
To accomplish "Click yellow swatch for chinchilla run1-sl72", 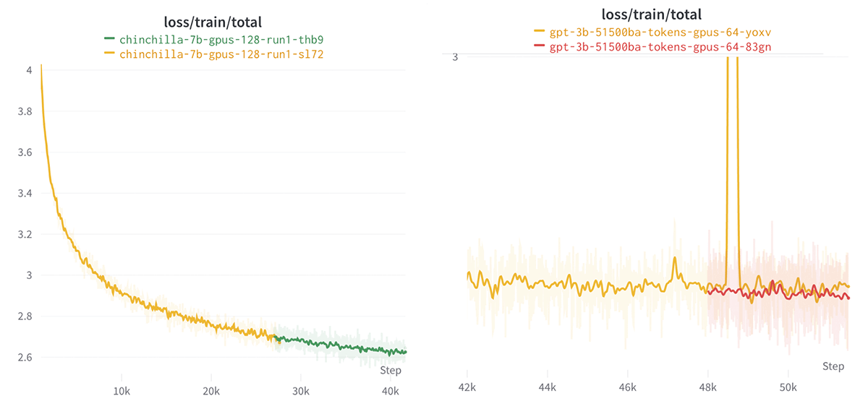I will click(109, 53).
